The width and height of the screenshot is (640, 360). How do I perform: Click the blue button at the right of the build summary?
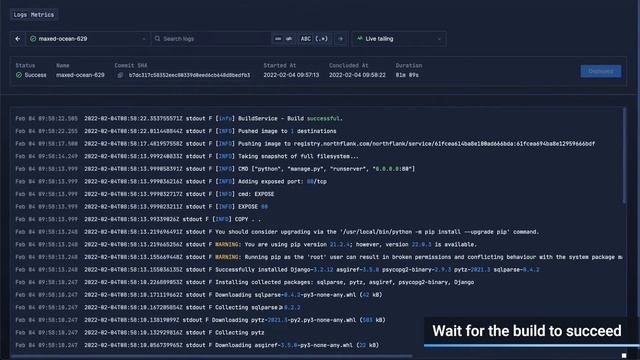tap(601, 71)
